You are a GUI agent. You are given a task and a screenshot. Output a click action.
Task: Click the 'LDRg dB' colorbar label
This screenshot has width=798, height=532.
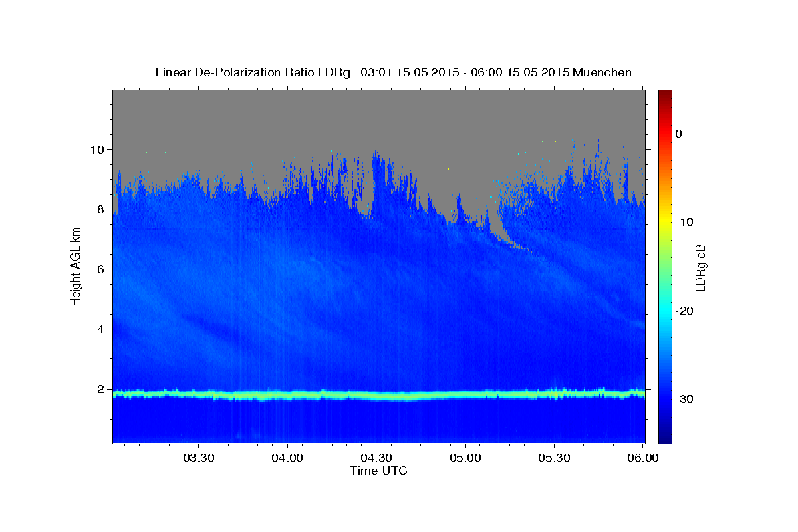coord(700,267)
